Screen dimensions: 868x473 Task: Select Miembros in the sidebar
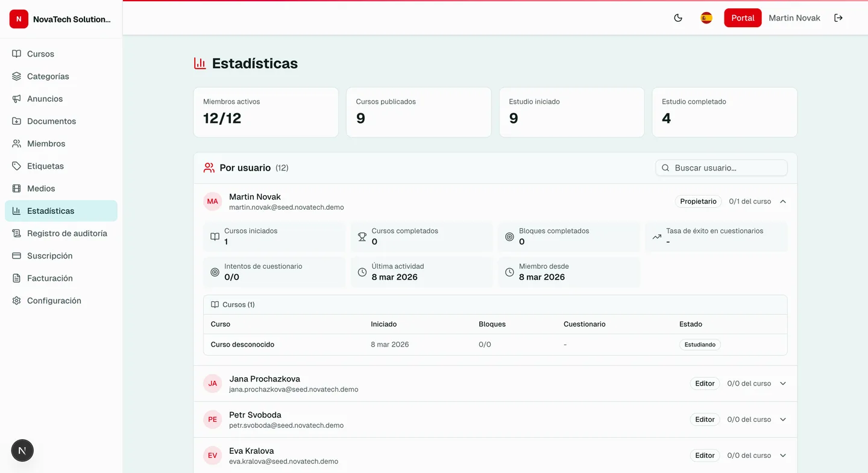click(x=46, y=143)
